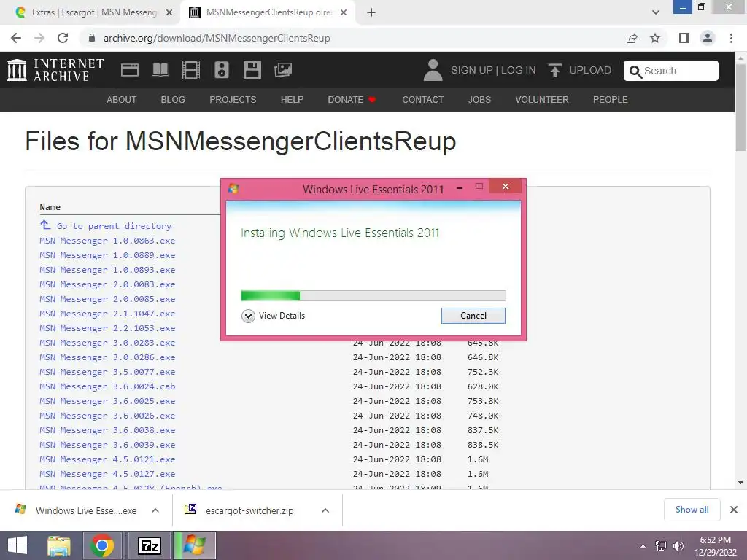This screenshot has width=747, height=560.
Task: Open the Software floppy-disk icon
Action: tap(252, 70)
